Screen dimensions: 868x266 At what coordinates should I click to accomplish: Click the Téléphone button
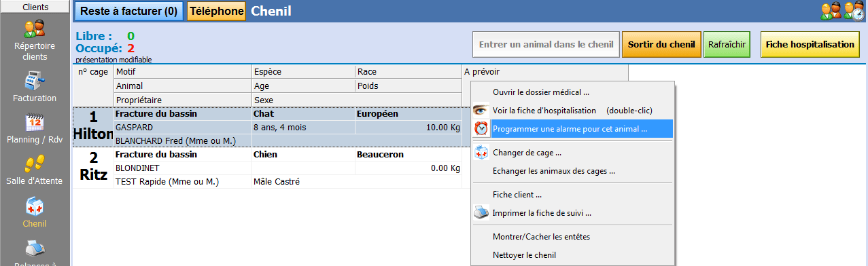coord(216,11)
